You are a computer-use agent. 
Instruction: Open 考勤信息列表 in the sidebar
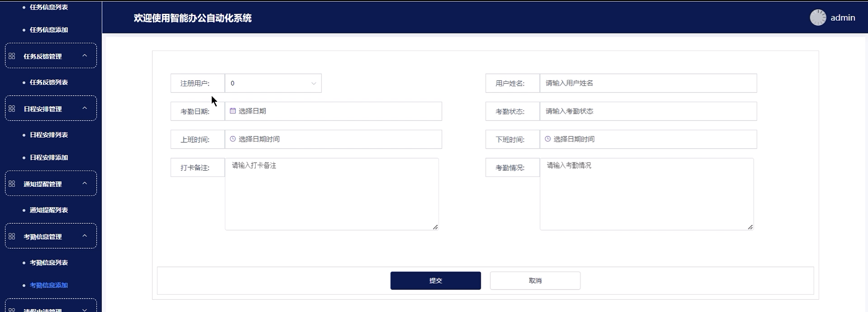click(x=49, y=262)
